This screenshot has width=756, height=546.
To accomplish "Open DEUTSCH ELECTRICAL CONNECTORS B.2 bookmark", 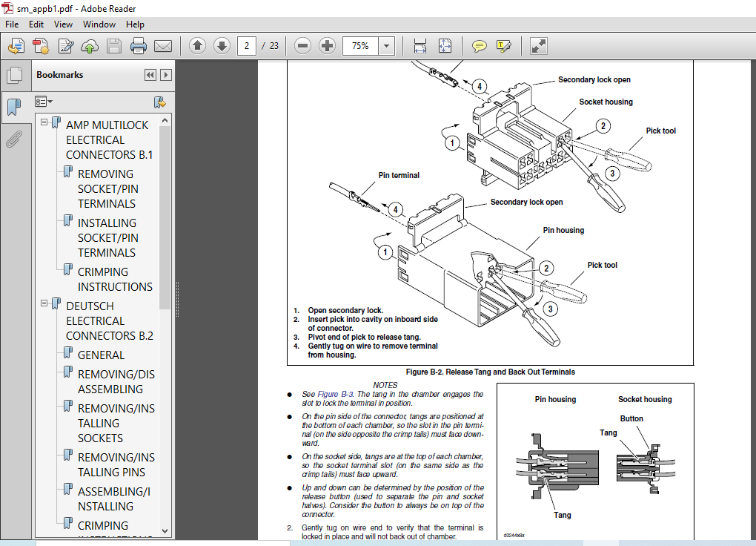I will [x=110, y=321].
